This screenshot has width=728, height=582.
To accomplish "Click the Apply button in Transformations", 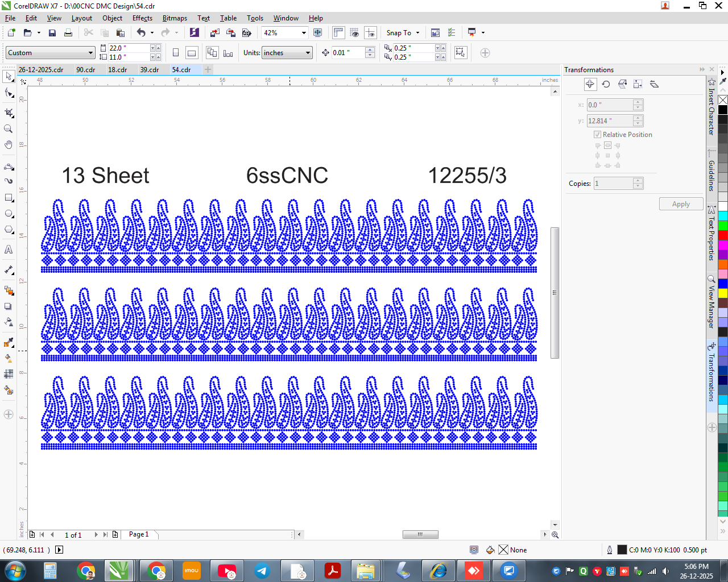I will pyautogui.click(x=681, y=204).
